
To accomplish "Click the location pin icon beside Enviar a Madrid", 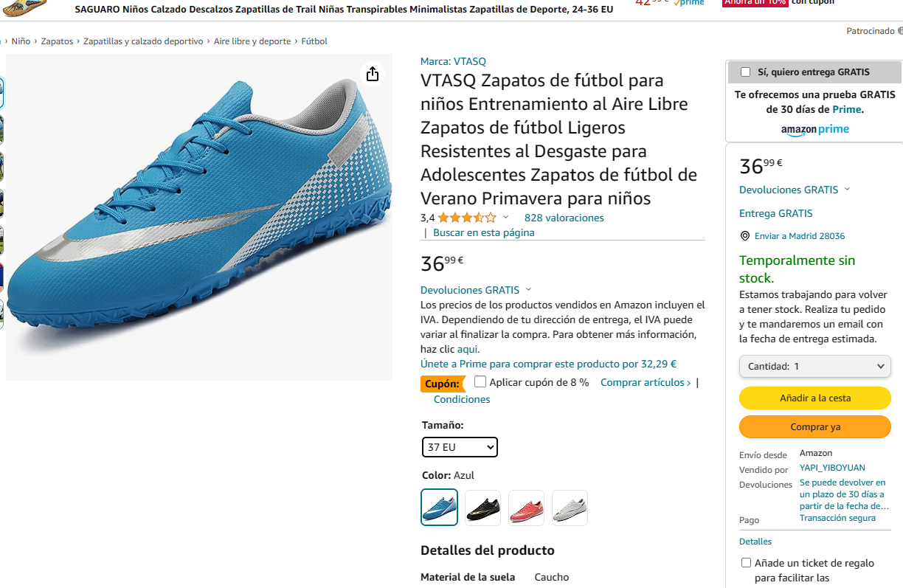I will tap(744, 236).
